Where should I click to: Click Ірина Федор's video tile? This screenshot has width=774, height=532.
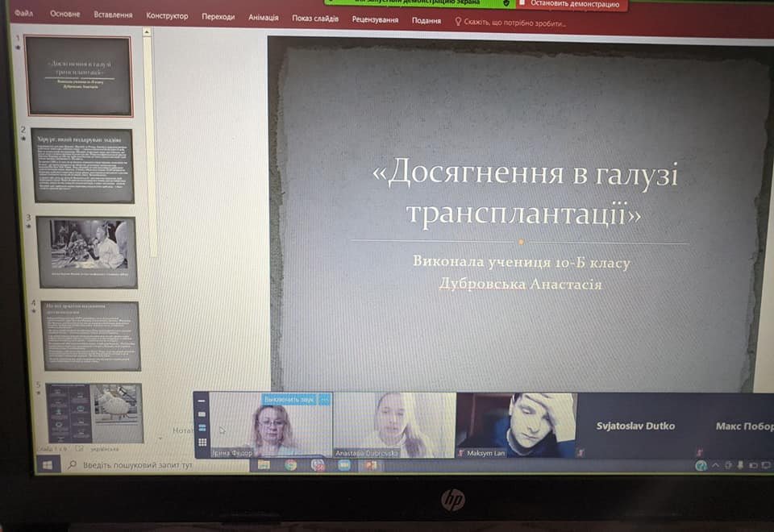(x=271, y=426)
